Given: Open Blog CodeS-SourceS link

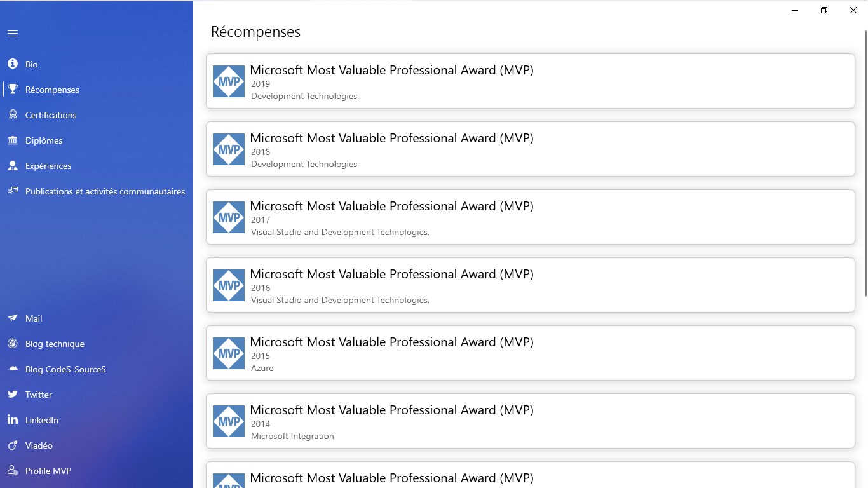Looking at the screenshot, I should point(65,369).
